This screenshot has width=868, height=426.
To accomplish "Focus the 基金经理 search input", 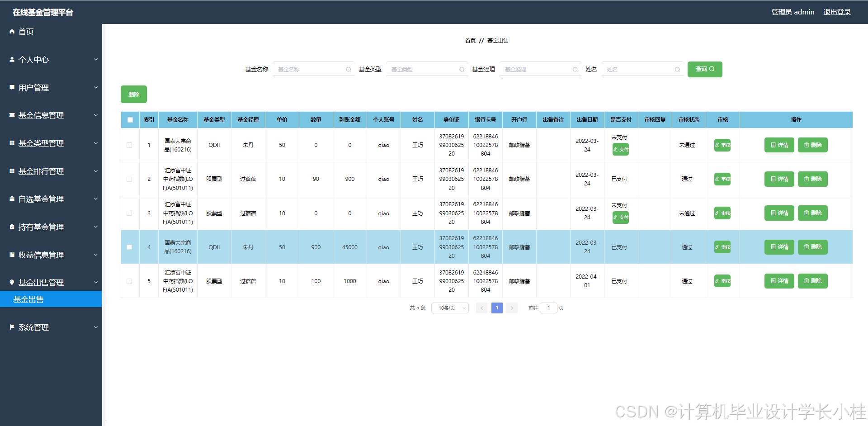I will [540, 69].
